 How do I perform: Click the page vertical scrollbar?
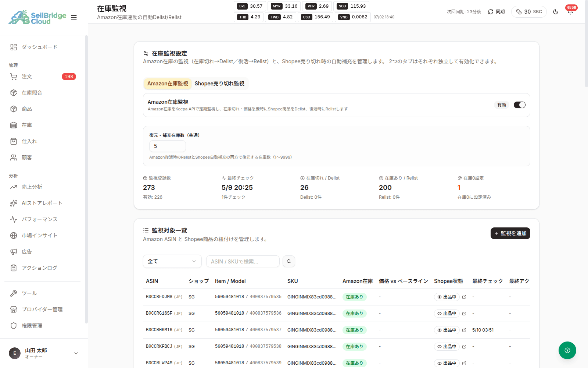586,44
